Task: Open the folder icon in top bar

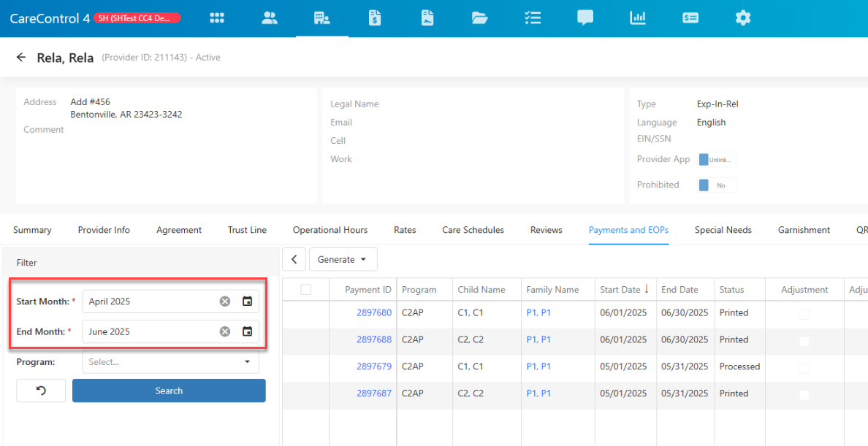Action: click(479, 18)
